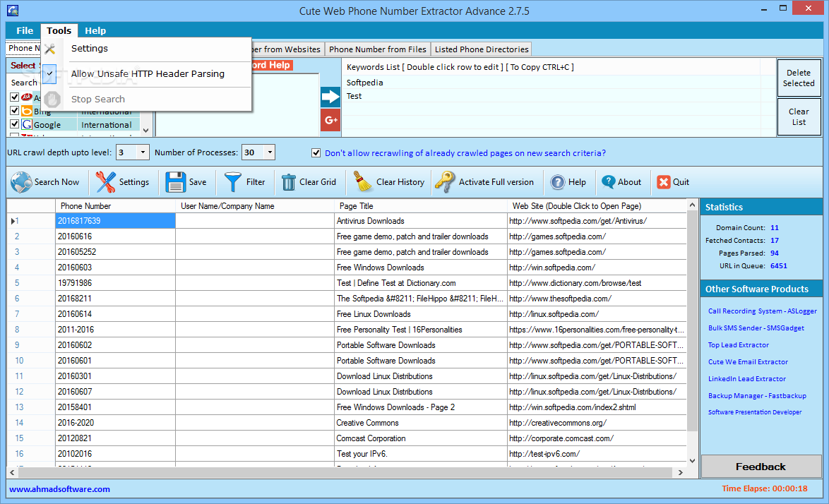Click search engine list scroll down arrow
This screenshot has width=829, height=504.
pyautogui.click(x=146, y=131)
